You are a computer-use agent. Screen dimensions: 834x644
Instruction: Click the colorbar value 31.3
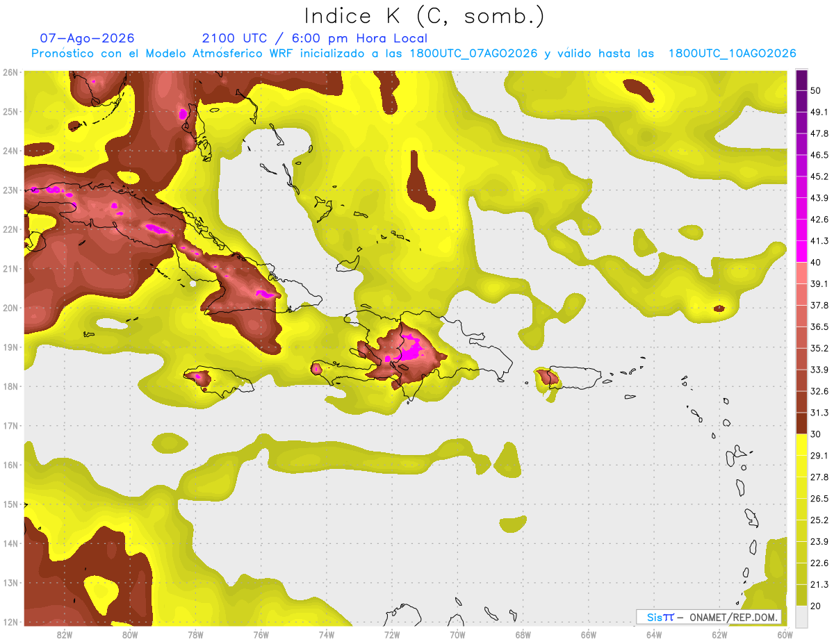pos(819,413)
